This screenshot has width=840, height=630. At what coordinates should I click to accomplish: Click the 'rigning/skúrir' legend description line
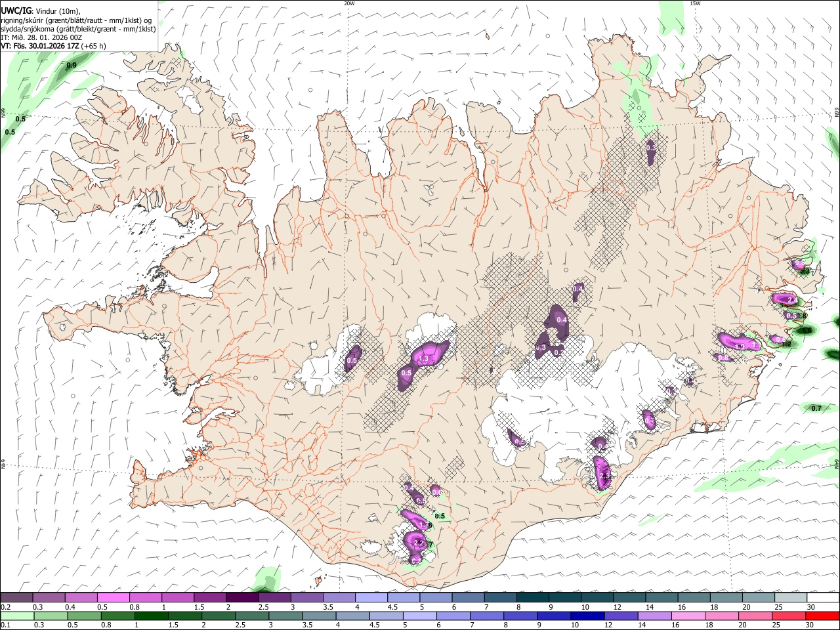pyautogui.click(x=76, y=20)
